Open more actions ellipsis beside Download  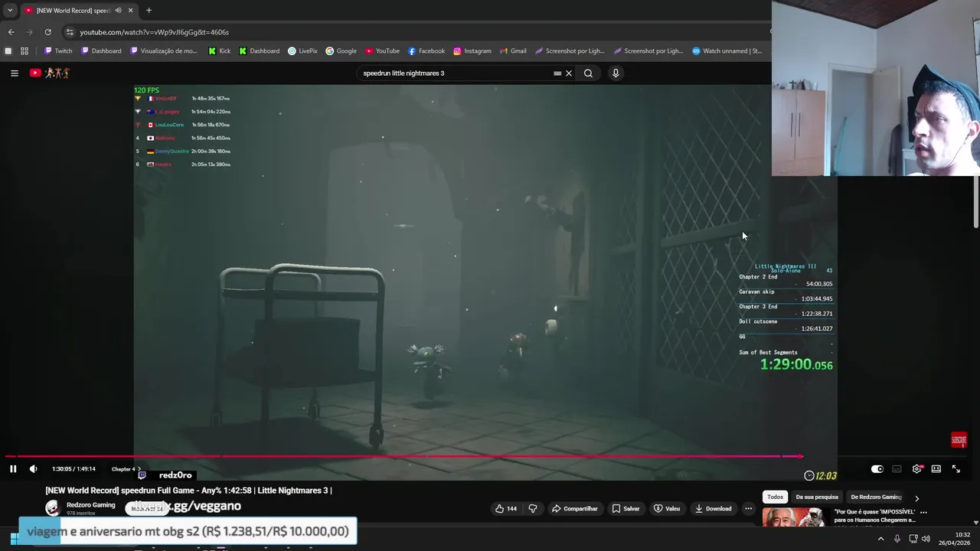(749, 508)
